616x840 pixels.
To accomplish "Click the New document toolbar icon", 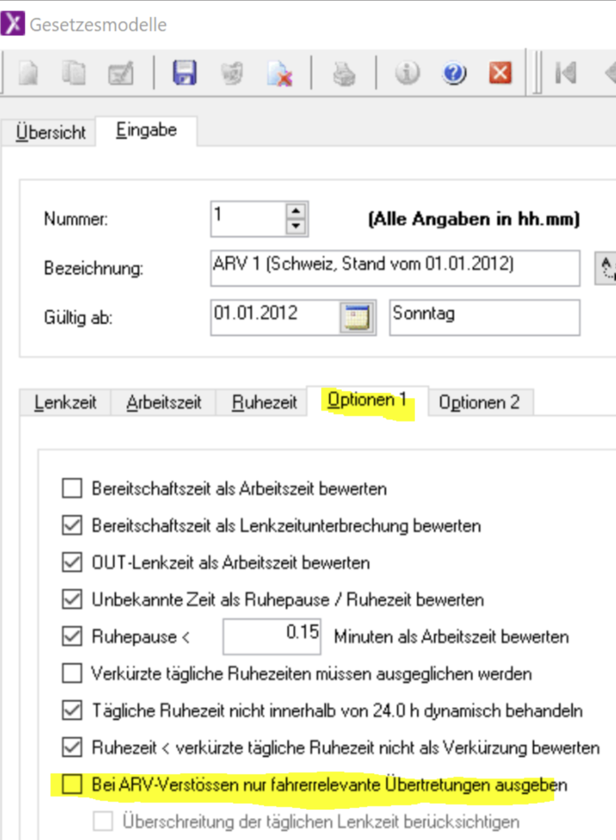I will coord(28,74).
